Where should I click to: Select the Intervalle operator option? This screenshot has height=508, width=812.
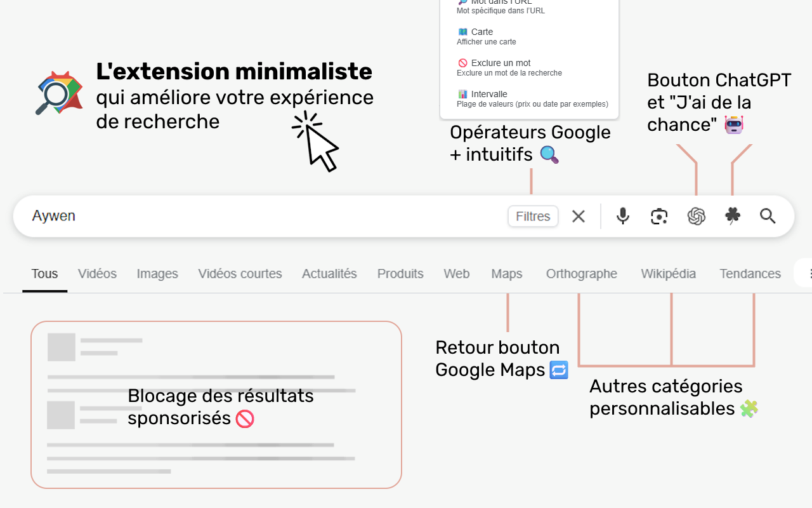click(x=488, y=94)
